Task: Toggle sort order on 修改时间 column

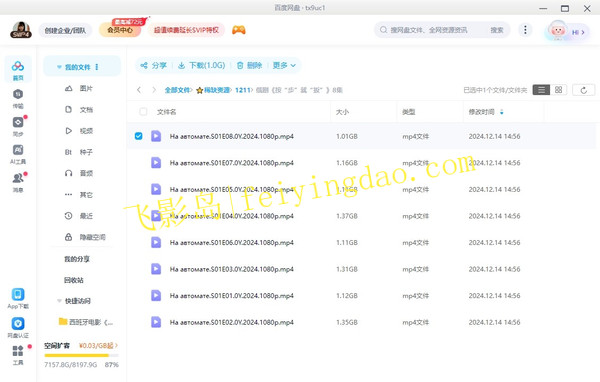Action: coord(502,112)
